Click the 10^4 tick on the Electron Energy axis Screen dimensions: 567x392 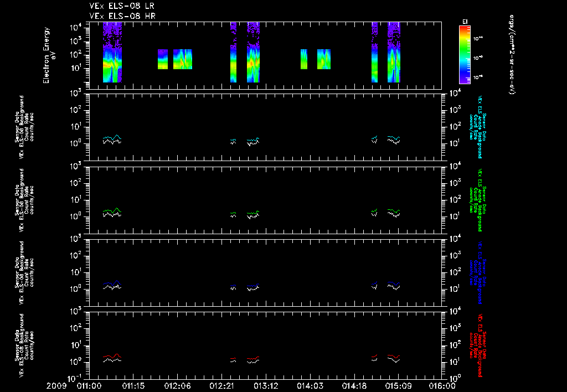click(75, 28)
